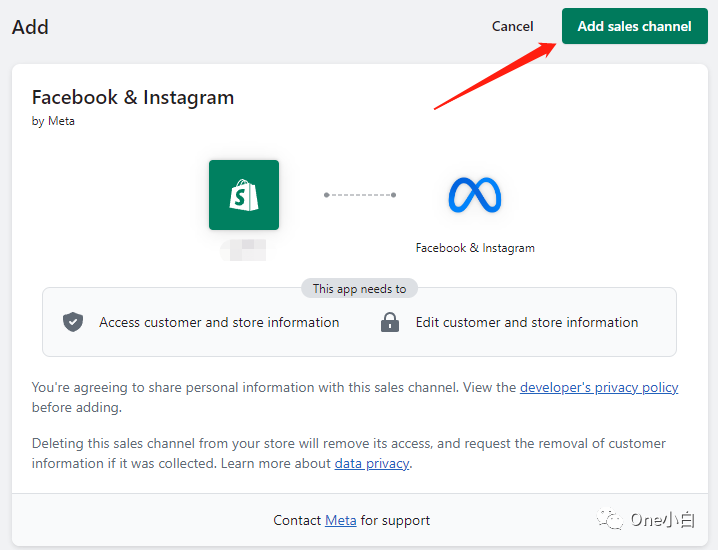The image size is (718, 550).
Task: Click the blurred store name under Shopify logo
Action: pyautogui.click(x=244, y=250)
